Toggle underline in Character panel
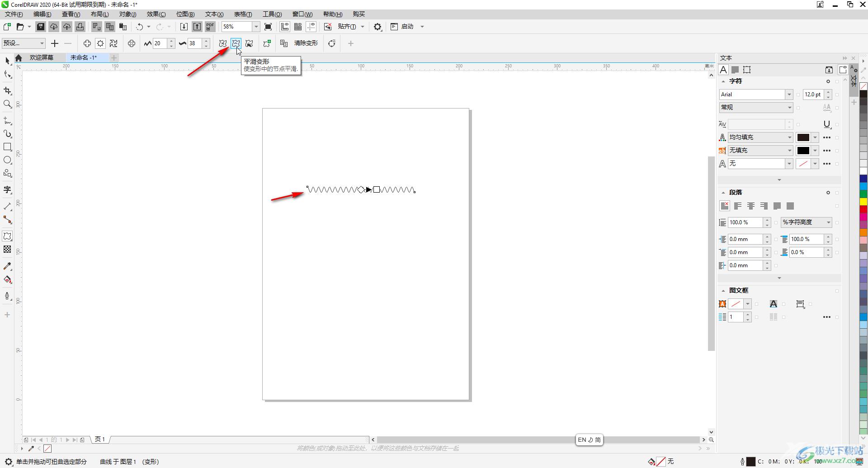Image resolution: width=868 pixels, height=468 pixels. 827,124
